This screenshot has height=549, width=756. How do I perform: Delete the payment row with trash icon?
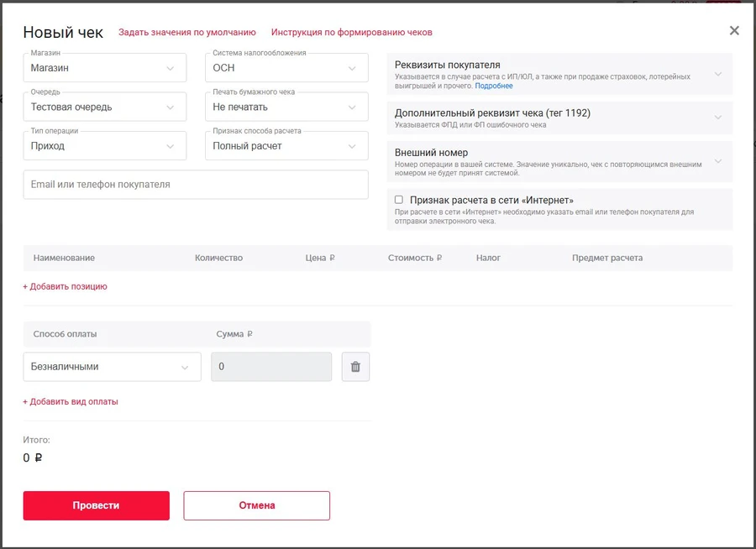[x=355, y=367]
